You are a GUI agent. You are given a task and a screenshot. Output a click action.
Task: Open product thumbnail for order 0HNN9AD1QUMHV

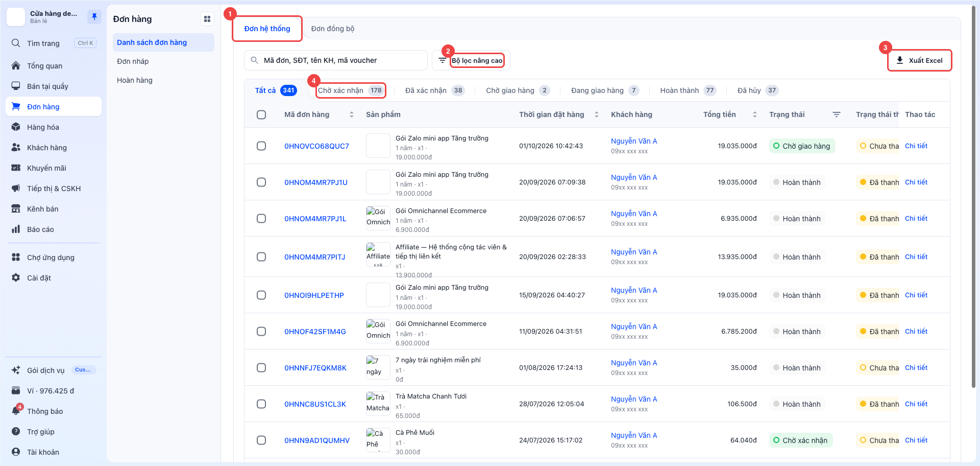[x=378, y=440]
